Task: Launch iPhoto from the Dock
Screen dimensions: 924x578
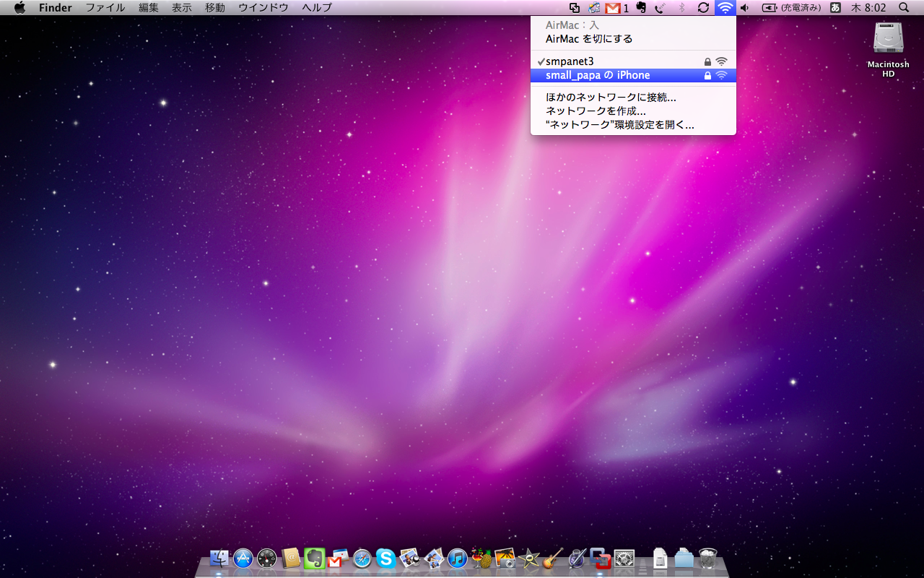Action: click(505, 558)
